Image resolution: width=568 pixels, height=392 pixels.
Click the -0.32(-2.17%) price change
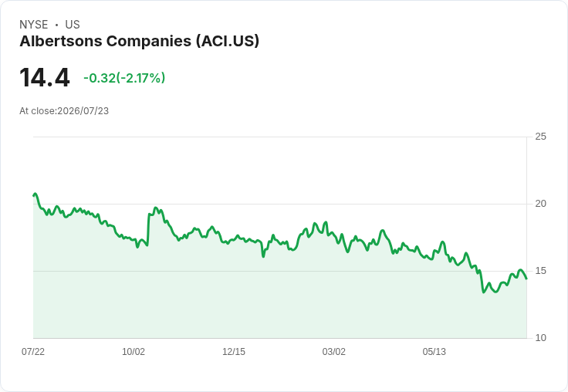[124, 78]
